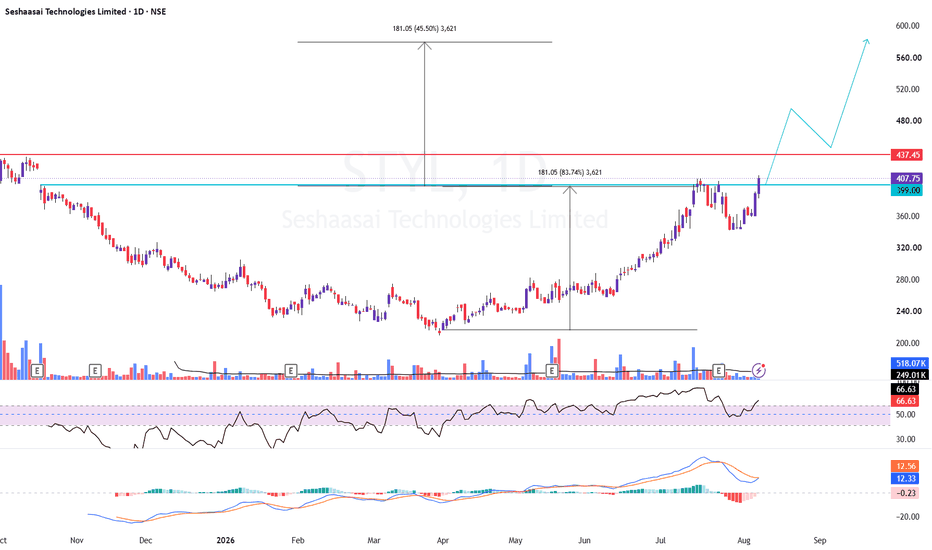Viewport: 932px width, 550px height.
Task: Click the 50.00 RSI axis label
Action: click(905, 414)
